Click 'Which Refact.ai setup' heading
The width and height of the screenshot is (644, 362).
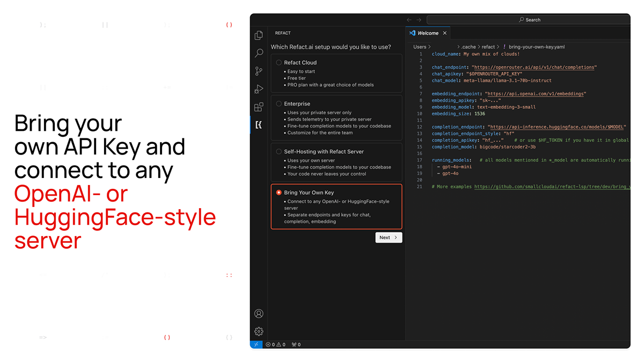(x=331, y=47)
